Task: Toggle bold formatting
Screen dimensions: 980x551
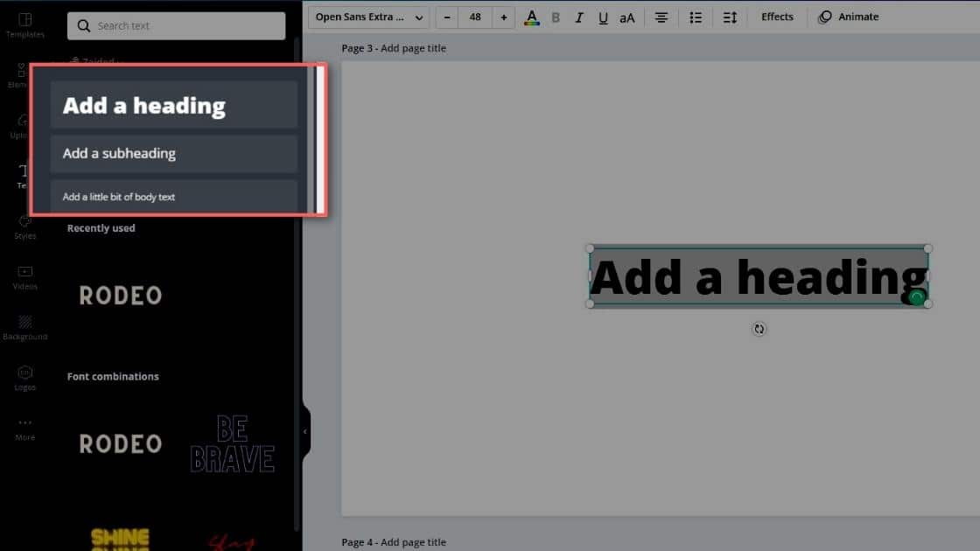Action: pos(556,17)
